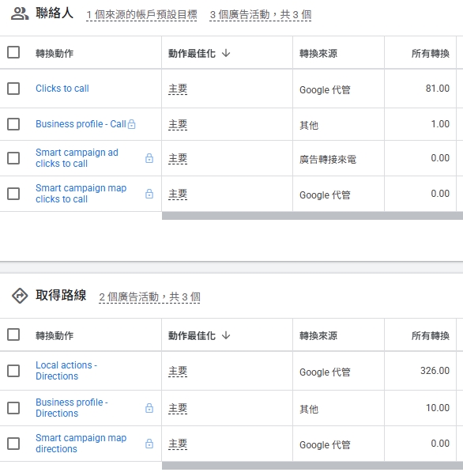Open 主要 setting for Business profile - Directions

coord(178,408)
